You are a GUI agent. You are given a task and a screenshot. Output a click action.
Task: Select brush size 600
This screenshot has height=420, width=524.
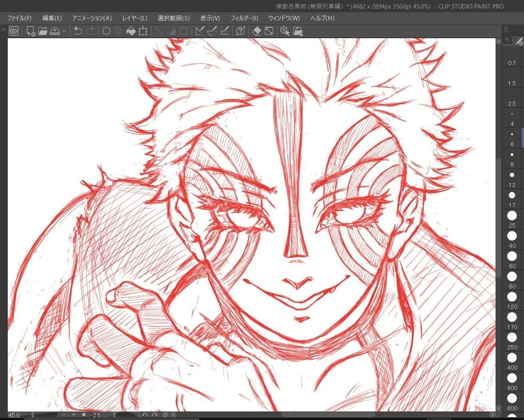pos(512,382)
